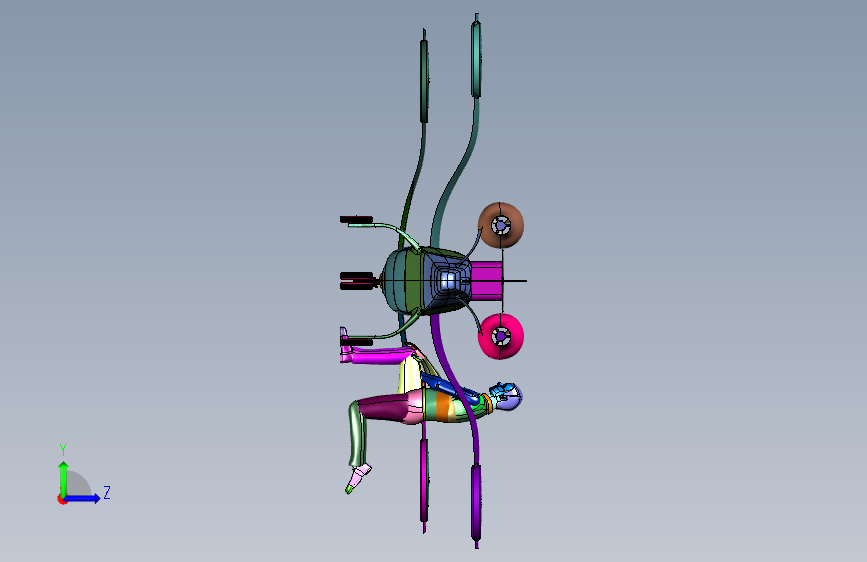This screenshot has width=867, height=562.
Task: Click the gray quarter-plane of the axis triad
Action: point(78,484)
